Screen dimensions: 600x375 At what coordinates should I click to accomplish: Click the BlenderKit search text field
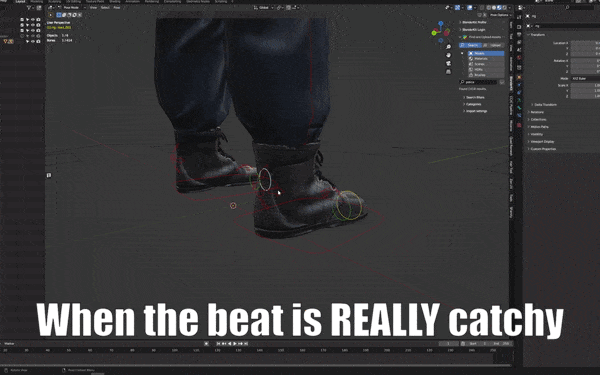coord(478,82)
